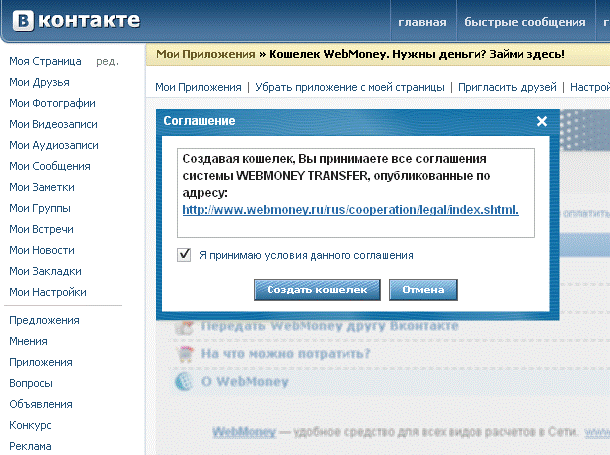Open Предложения in sidebar

coord(44,320)
